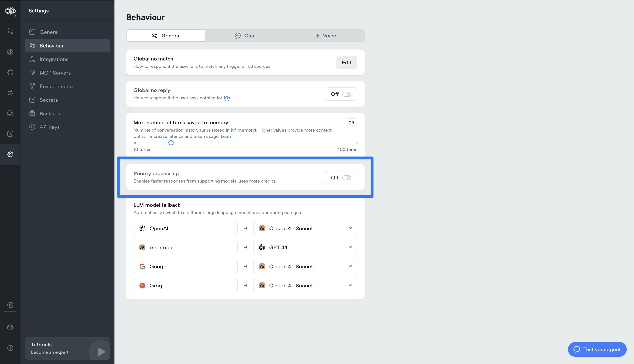The width and height of the screenshot is (634, 364).
Task: Switch to the Chat tab
Action: coord(245,36)
